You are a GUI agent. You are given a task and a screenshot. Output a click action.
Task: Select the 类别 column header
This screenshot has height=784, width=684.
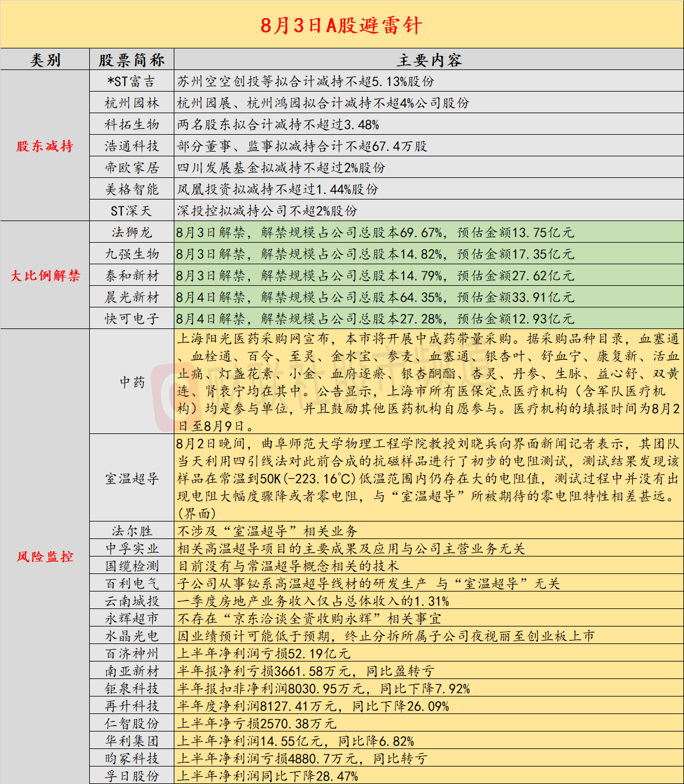pos(45,60)
